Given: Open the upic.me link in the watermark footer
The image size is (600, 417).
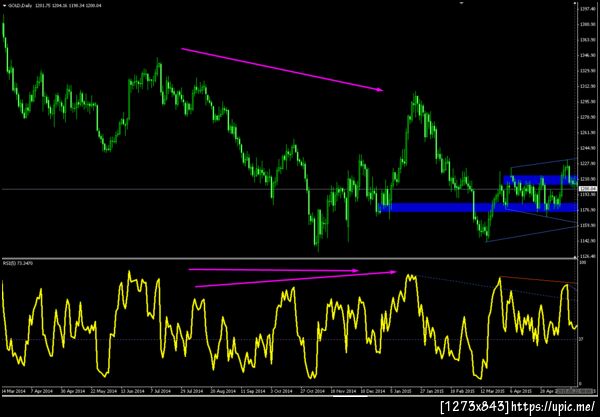Looking at the screenshot, I should (553, 406).
